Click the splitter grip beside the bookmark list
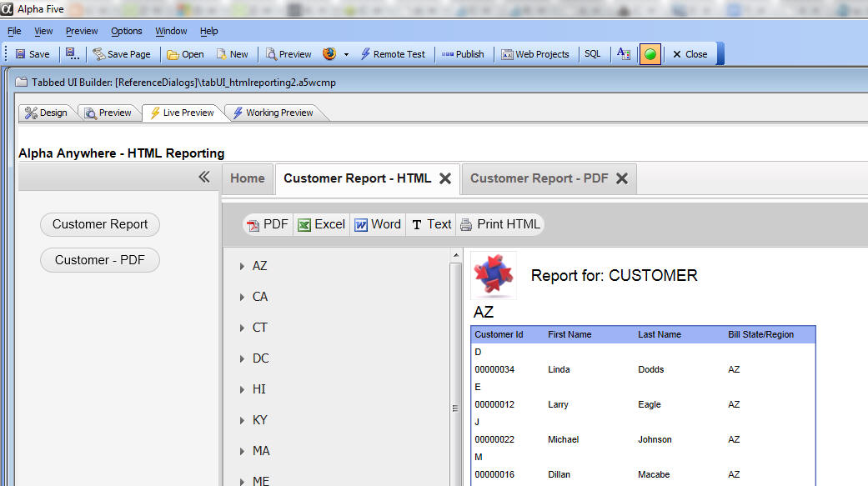868x486 pixels. click(x=455, y=408)
